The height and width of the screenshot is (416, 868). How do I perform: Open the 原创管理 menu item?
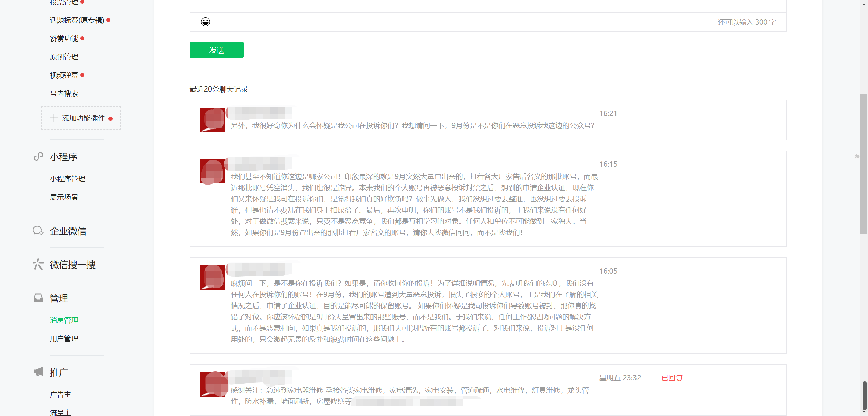click(x=64, y=57)
